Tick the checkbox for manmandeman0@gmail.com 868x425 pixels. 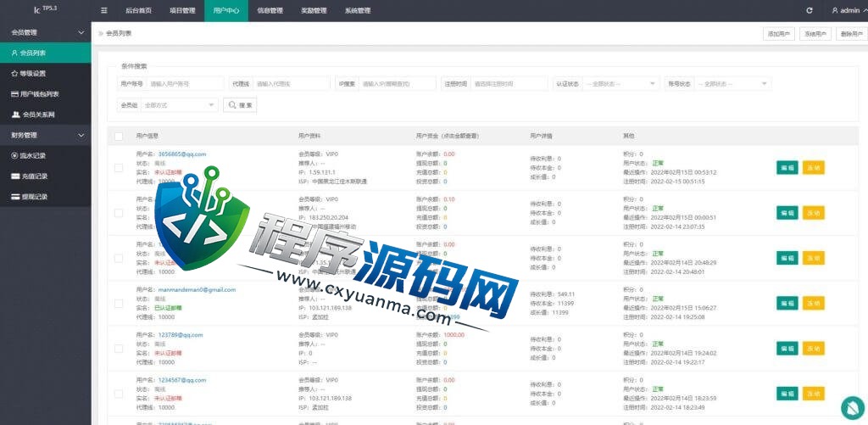click(119, 304)
